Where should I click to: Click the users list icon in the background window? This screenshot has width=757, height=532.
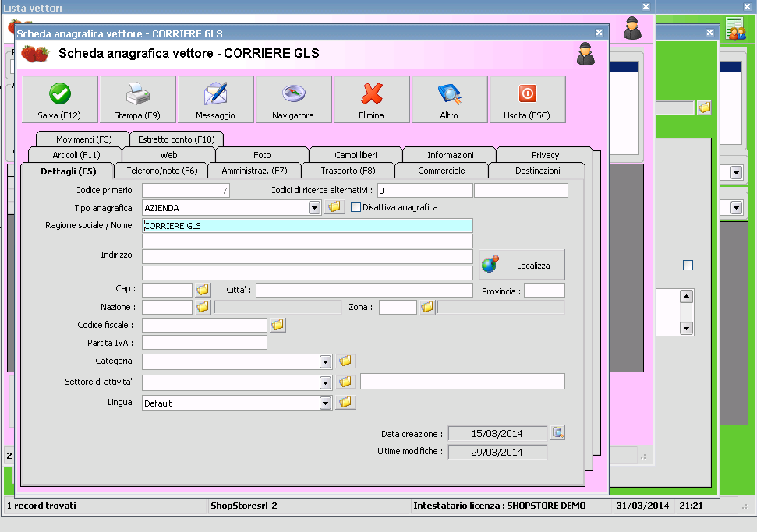tap(735, 29)
